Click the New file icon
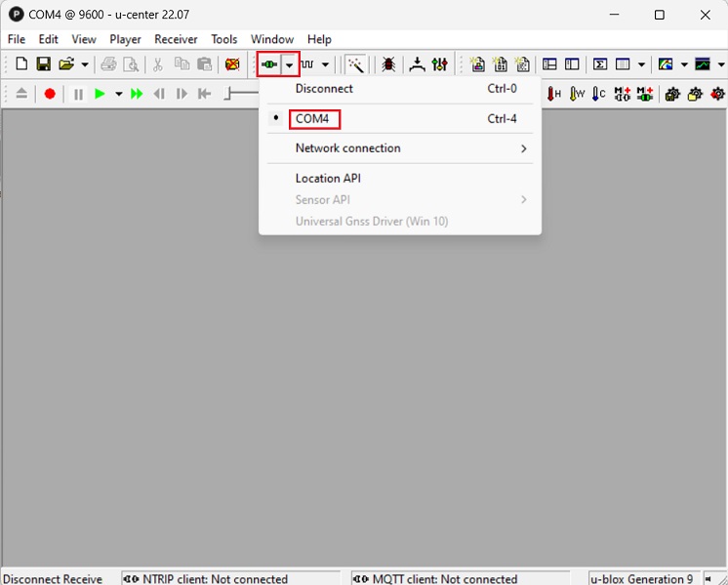The height and width of the screenshot is (585, 728). click(21, 64)
